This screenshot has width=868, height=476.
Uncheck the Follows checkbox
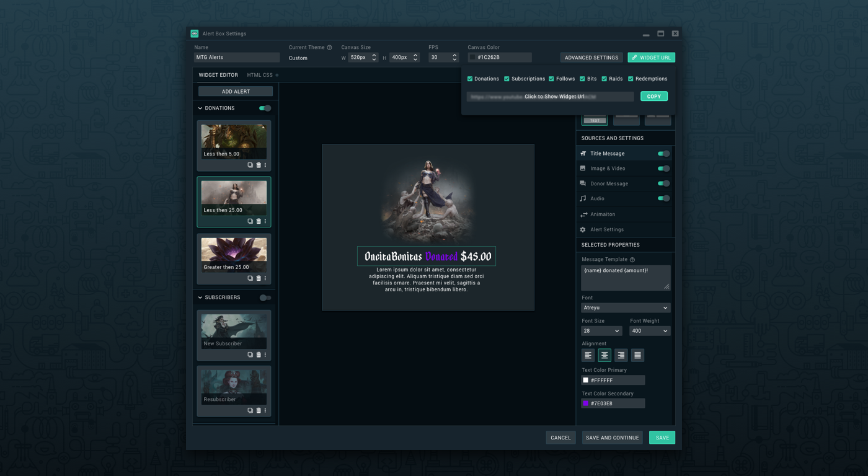tap(551, 79)
